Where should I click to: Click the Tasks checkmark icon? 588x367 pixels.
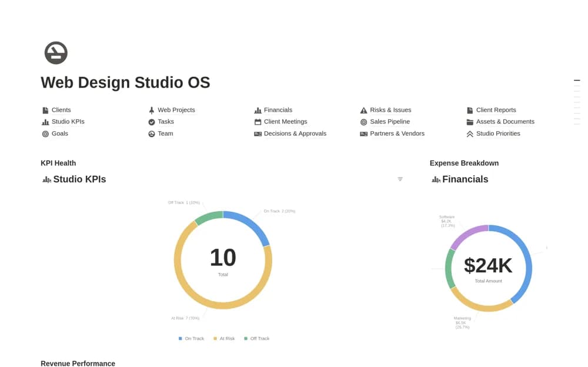click(152, 122)
